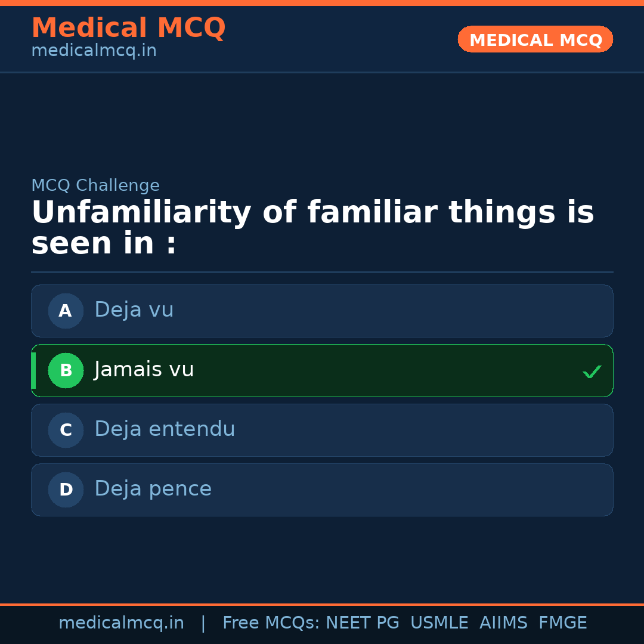Click the circular C badge icon
The image size is (644, 644).
click(x=66, y=430)
